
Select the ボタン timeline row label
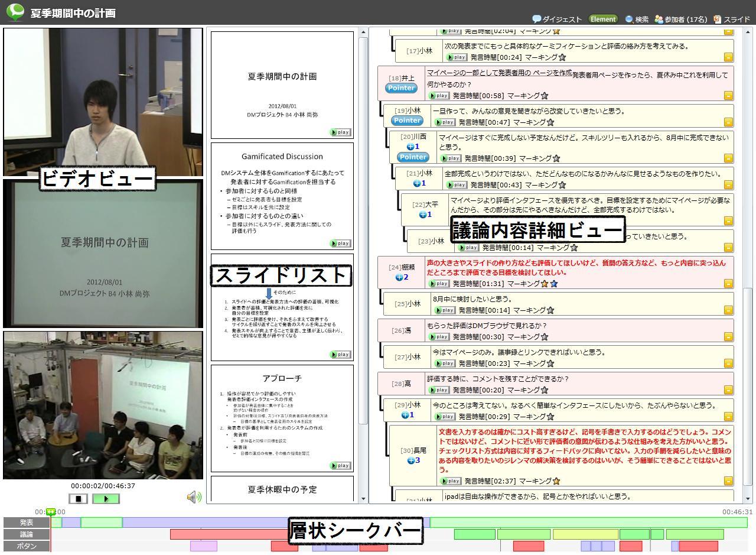[x=27, y=546]
